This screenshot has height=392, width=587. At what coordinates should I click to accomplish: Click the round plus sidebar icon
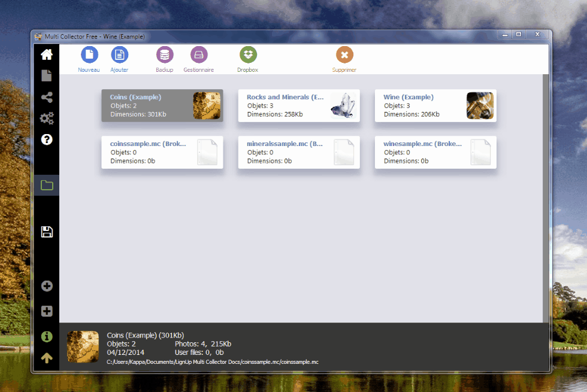47,286
